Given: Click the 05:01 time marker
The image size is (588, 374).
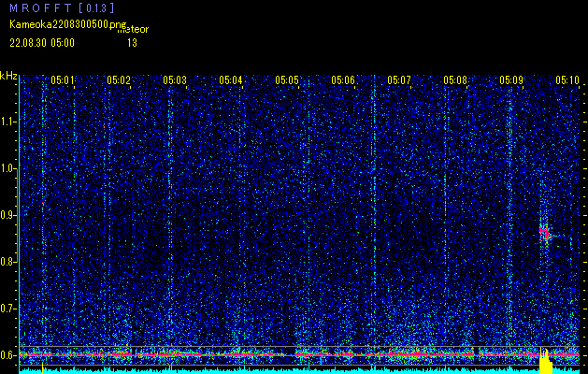Looking at the screenshot, I should (63, 79).
